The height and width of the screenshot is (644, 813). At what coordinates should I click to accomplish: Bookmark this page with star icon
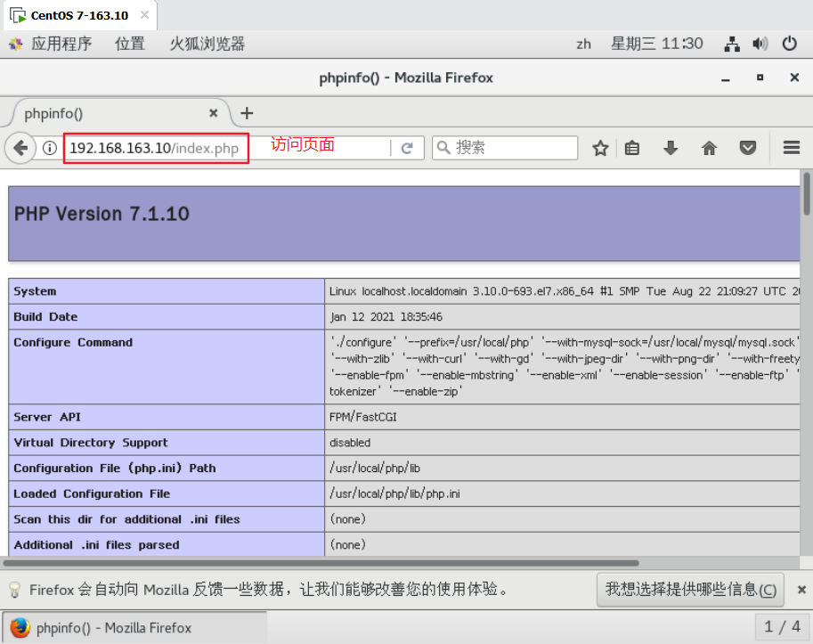pyautogui.click(x=600, y=148)
